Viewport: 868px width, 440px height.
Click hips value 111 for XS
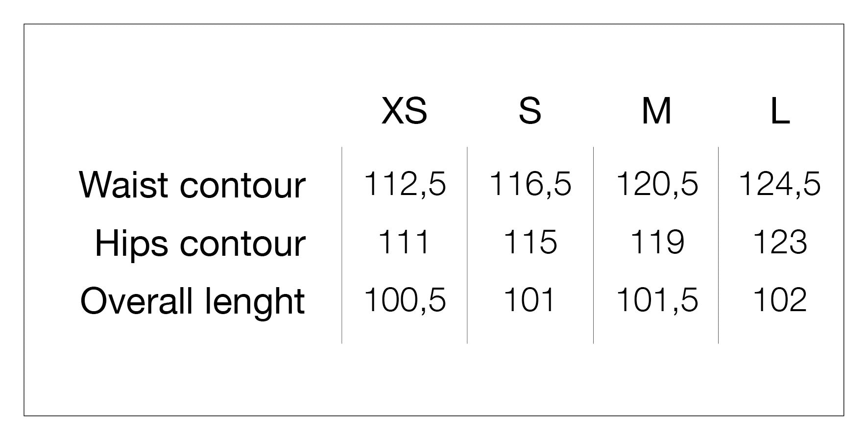(404, 242)
